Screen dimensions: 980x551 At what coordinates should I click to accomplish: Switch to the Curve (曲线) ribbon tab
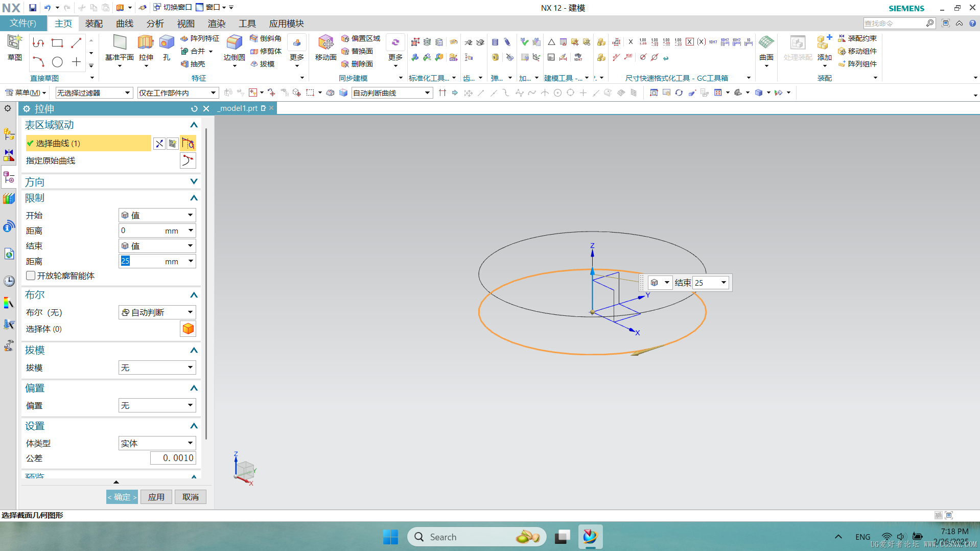pyautogui.click(x=125, y=24)
